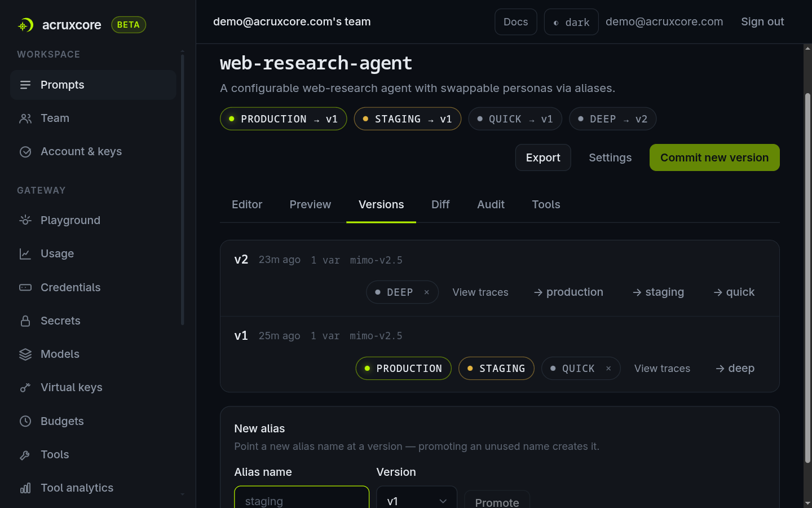Screen dimensions: 812x508
Task: Promote v2 to quick
Action: click(734, 292)
